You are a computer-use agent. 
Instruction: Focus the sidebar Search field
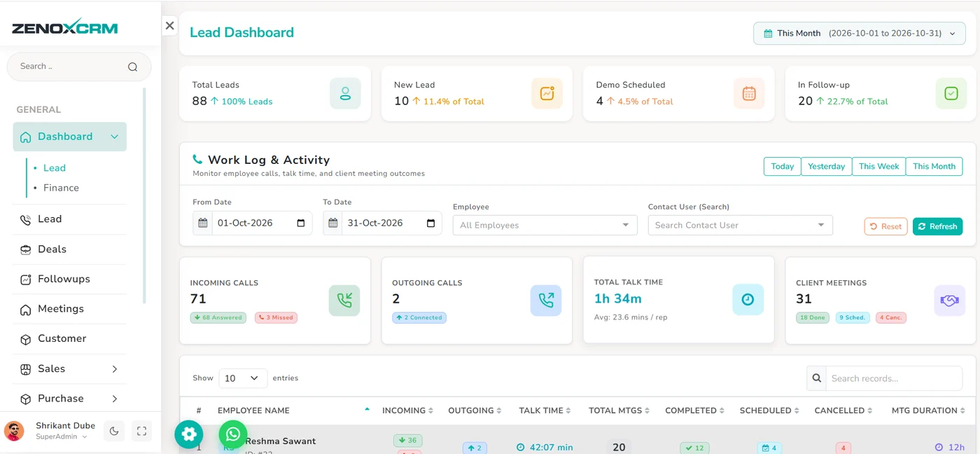79,67
